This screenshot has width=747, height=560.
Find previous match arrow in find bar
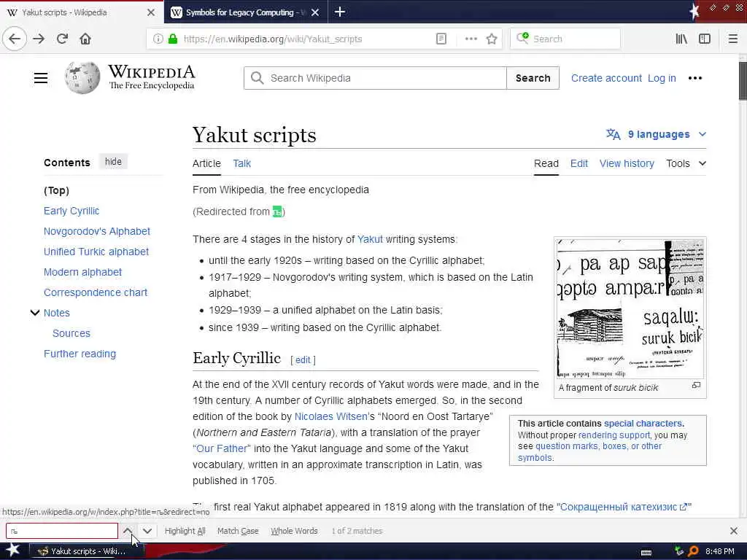(128, 531)
